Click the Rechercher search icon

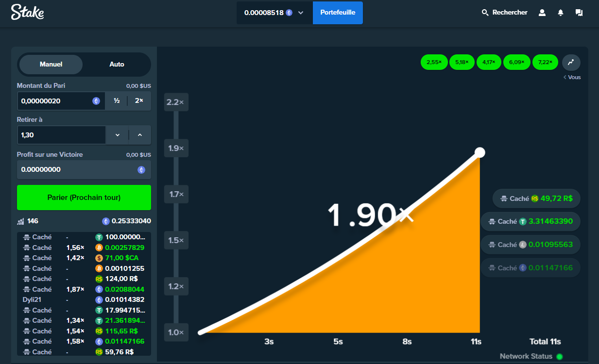485,13
